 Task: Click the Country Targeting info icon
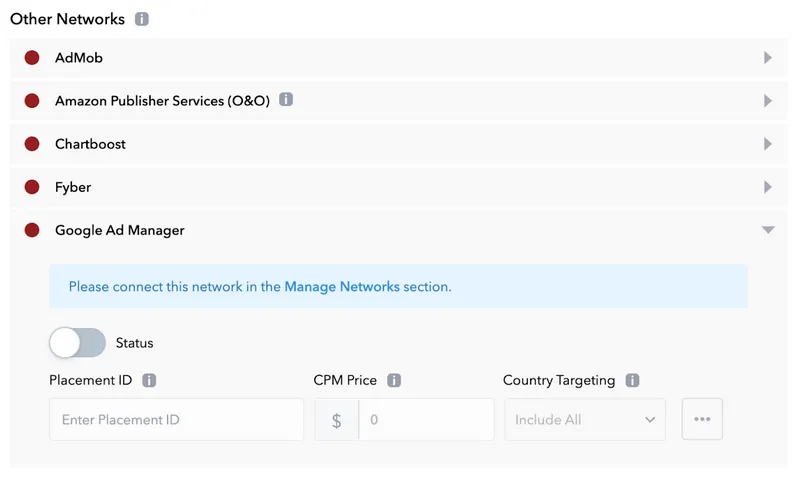click(632, 380)
